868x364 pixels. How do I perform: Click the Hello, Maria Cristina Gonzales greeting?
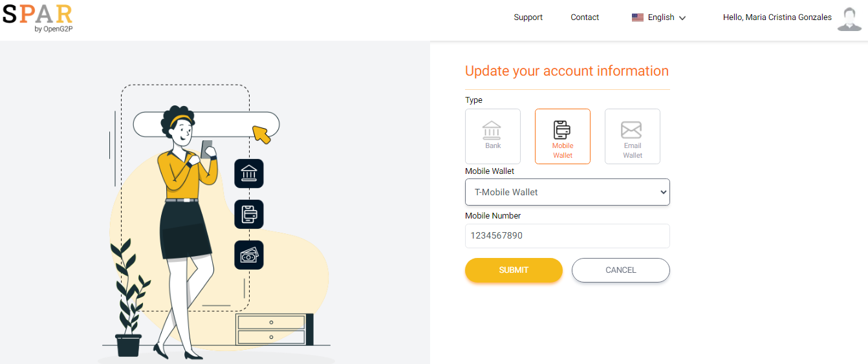(777, 17)
